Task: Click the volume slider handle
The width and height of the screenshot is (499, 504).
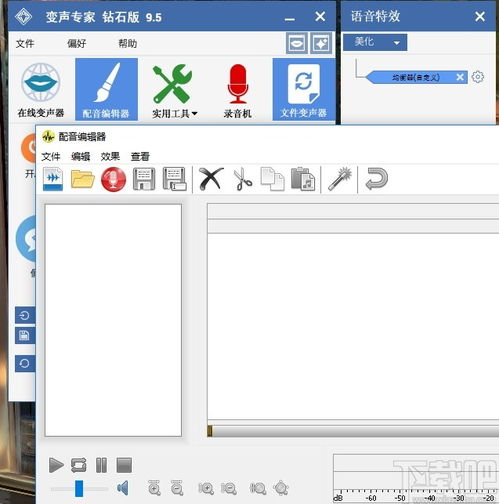Action: coord(79,488)
